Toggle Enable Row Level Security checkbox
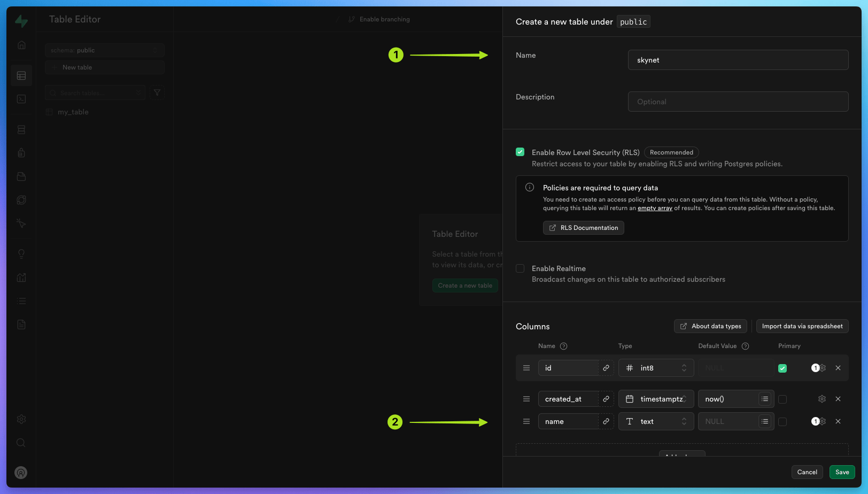The image size is (868, 494). (520, 152)
